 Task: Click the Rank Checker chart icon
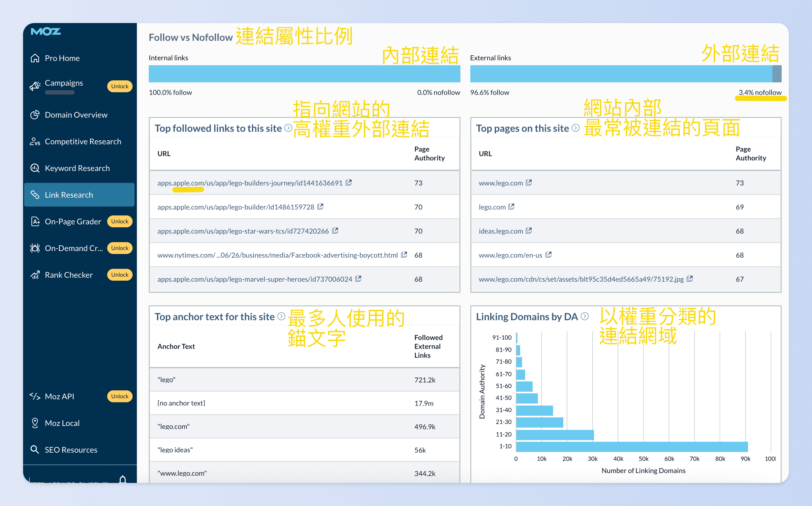[35, 275]
